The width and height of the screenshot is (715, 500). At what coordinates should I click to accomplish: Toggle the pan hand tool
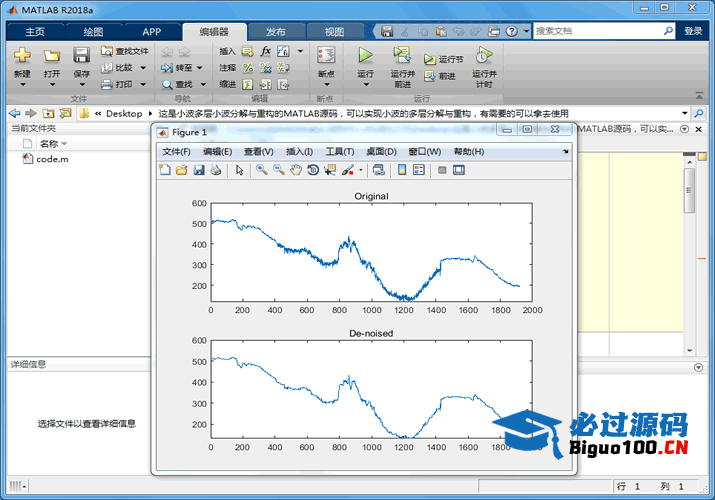click(296, 170)
